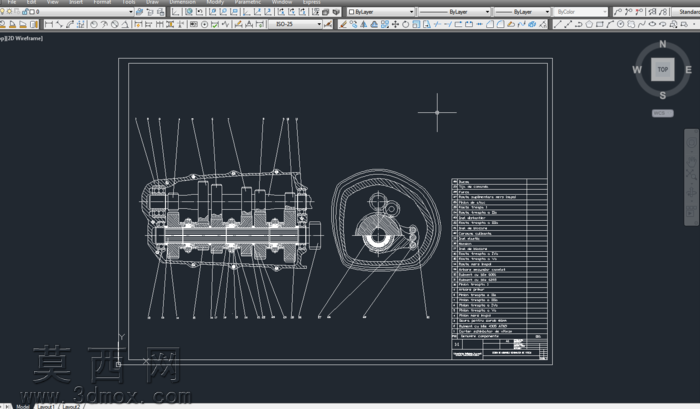Switch to the Model tab
Screen dimensions: 700x409
pyautogui.click(x=22, y=406)
